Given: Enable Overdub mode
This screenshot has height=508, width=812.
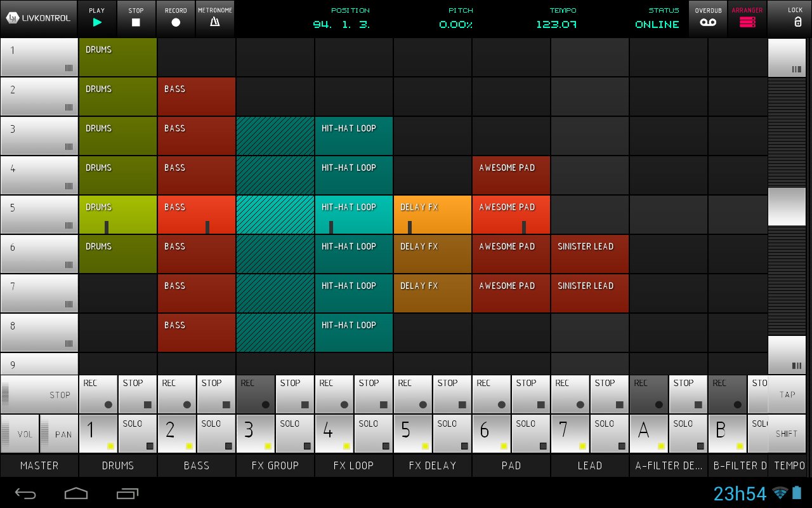Looking at the screenshot, I should [x=709, y=18].
